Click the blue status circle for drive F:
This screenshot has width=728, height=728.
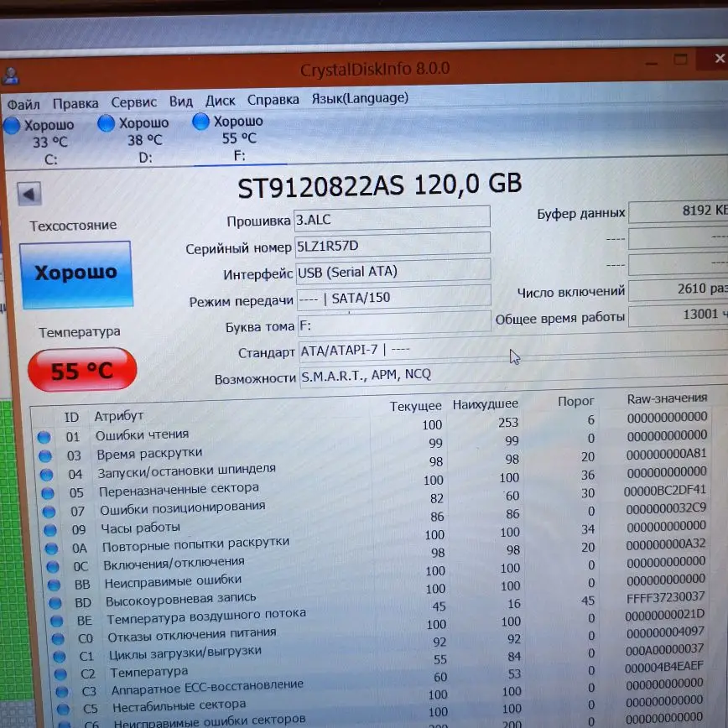pos(200,122)
